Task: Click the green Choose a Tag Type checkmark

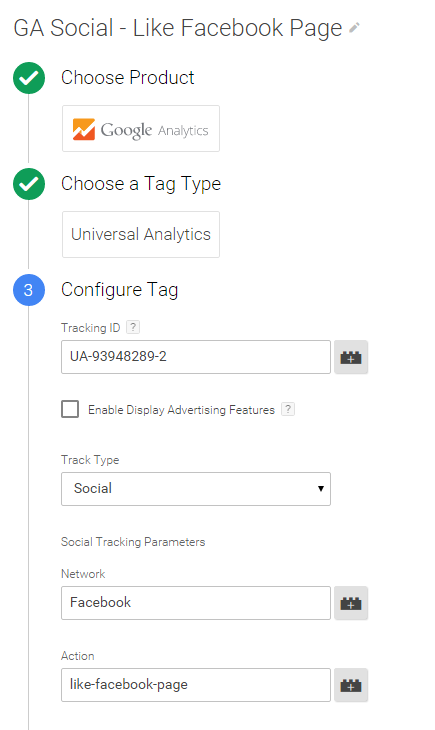Action: [29, 184]
